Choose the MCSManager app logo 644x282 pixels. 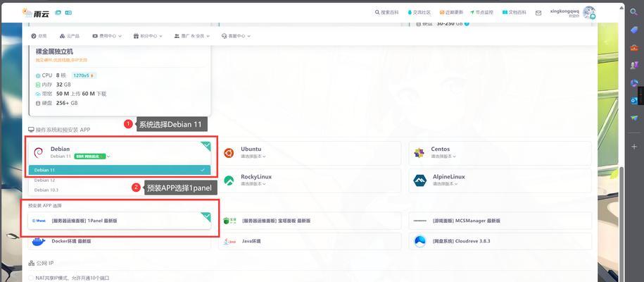[x=419, y=221]
